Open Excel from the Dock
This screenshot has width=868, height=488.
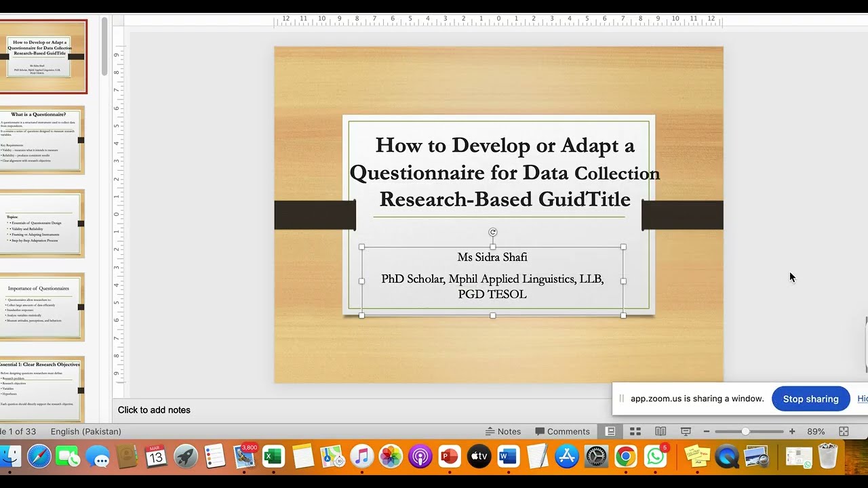tap(273, 456)
